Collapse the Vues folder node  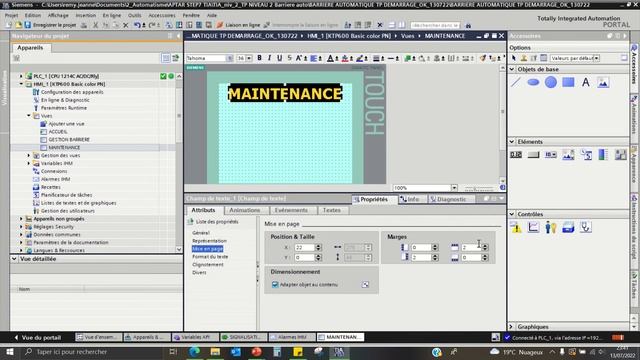pyautogui.click(x=29, y=116)
